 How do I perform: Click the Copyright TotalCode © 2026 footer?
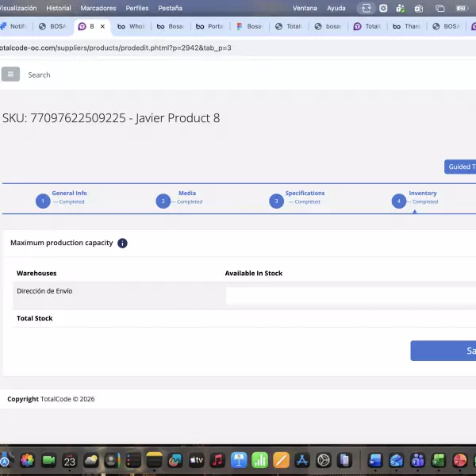[x=51, y=399]
